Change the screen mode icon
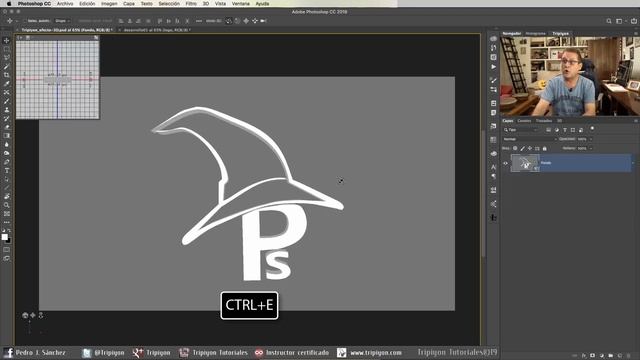Image resolution: width=640 pixels, height=360 pixels. click(7, 258)
